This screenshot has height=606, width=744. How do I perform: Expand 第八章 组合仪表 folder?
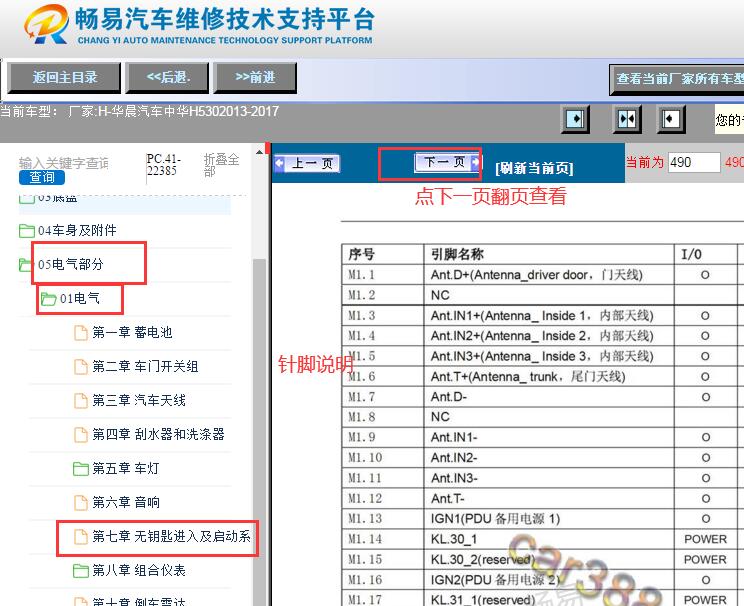pyautogui.click(x=139, y=570)
